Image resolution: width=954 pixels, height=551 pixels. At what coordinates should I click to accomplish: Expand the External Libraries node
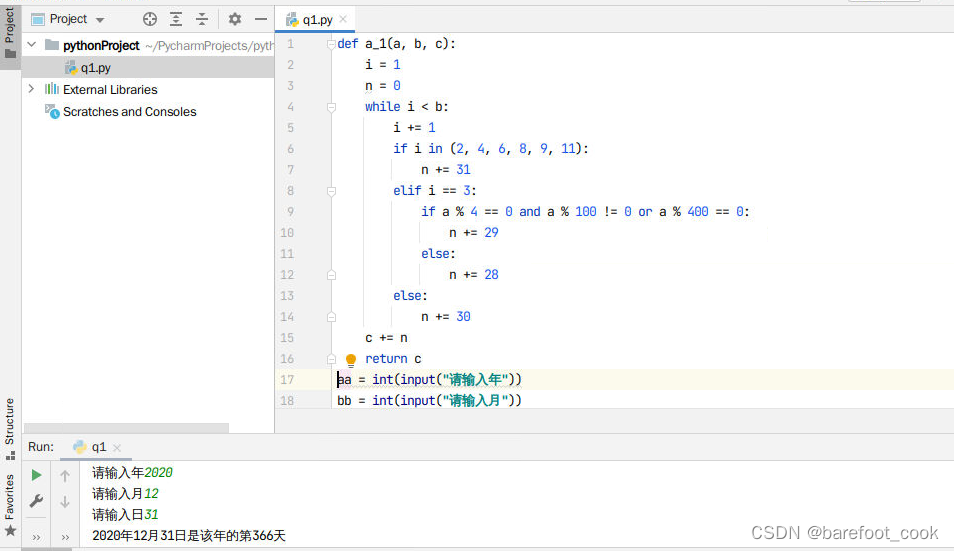32,89
